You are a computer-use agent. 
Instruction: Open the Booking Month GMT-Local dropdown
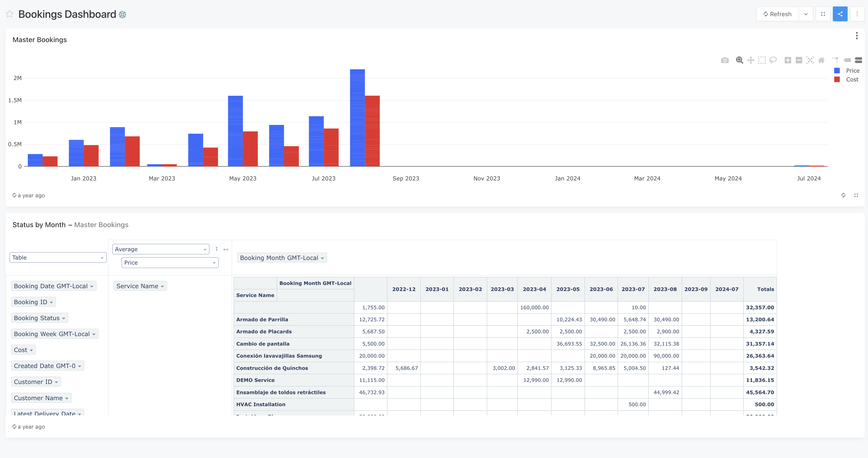click(282, 258)
